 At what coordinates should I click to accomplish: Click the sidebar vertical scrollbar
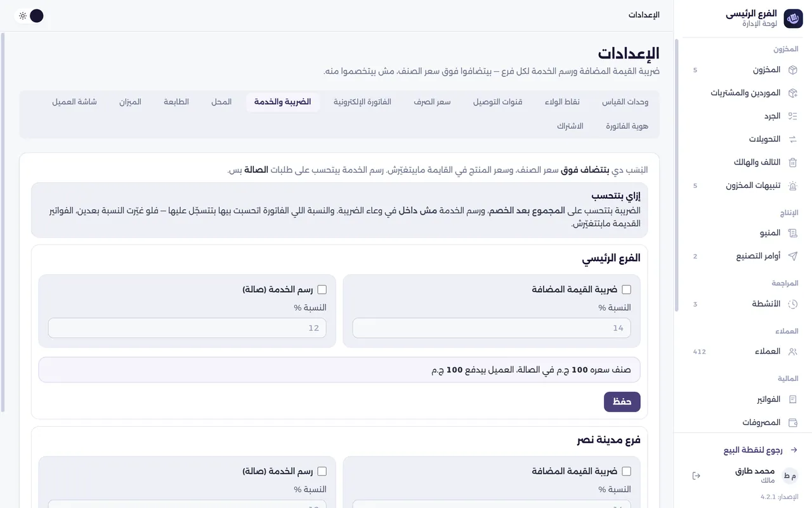(676, 175)
